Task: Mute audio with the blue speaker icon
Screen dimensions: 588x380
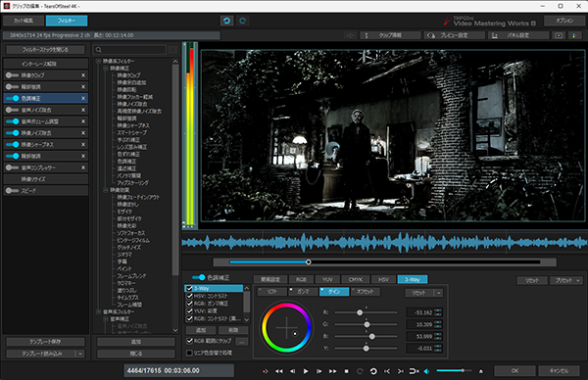Action: point(426,371)
